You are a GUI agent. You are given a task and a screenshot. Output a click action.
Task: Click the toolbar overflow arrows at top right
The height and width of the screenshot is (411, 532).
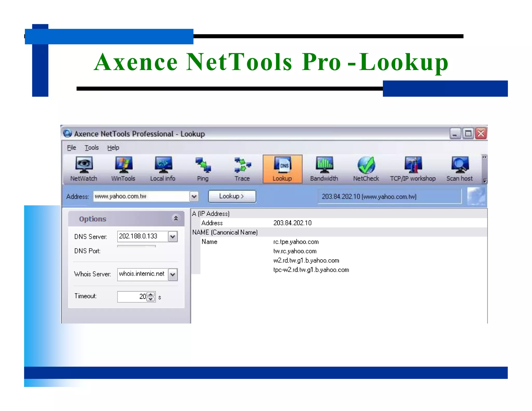point(484,157)
